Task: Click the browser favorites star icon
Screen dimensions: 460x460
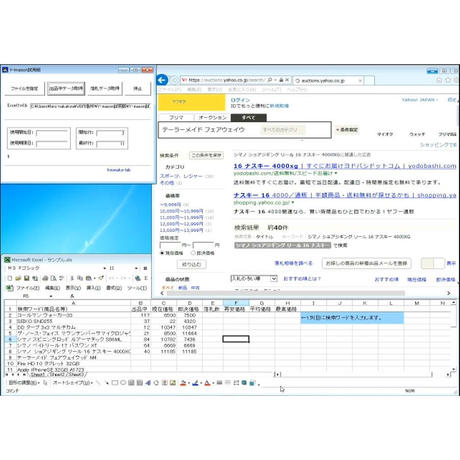Action: [x=448, y=80]
